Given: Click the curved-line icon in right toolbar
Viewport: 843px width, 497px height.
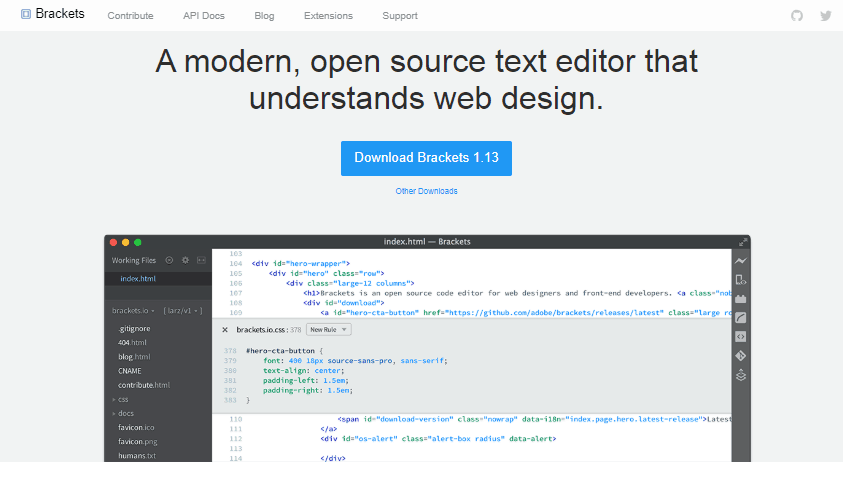Looking at the screenshot, I should point(741,317).
